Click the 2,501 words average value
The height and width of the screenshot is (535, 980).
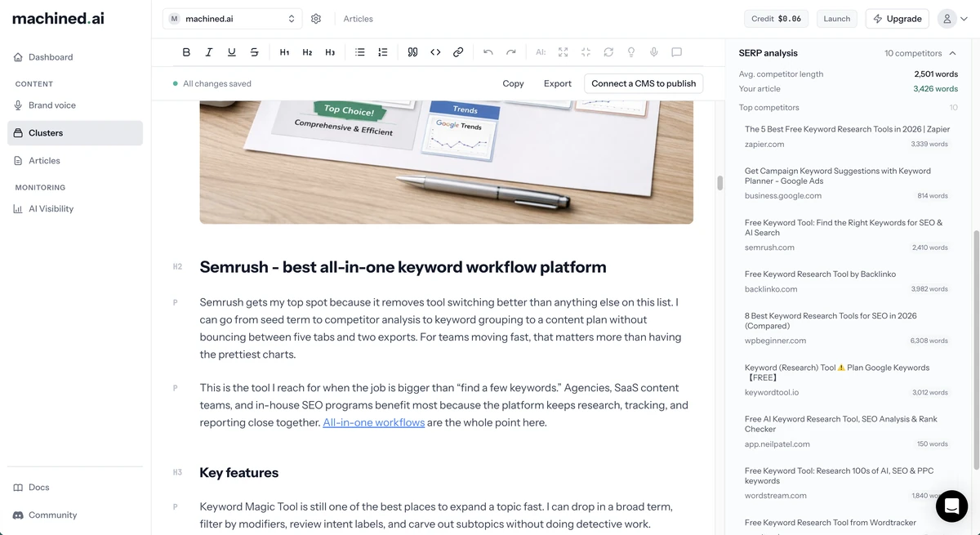936,74
